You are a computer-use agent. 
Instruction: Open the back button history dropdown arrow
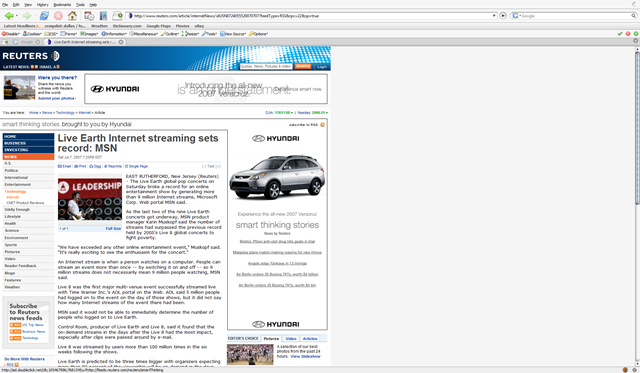(x=17, y=16)
